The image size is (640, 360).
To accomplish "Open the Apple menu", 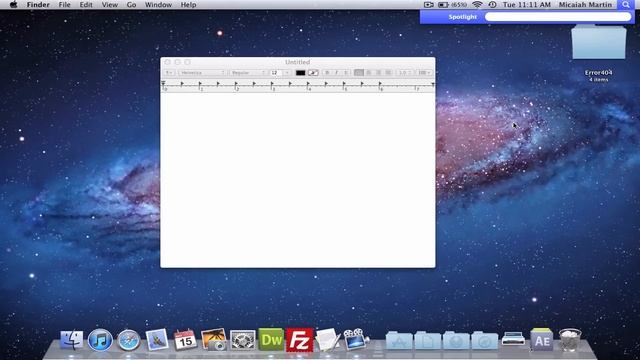I will coord(13,5).
